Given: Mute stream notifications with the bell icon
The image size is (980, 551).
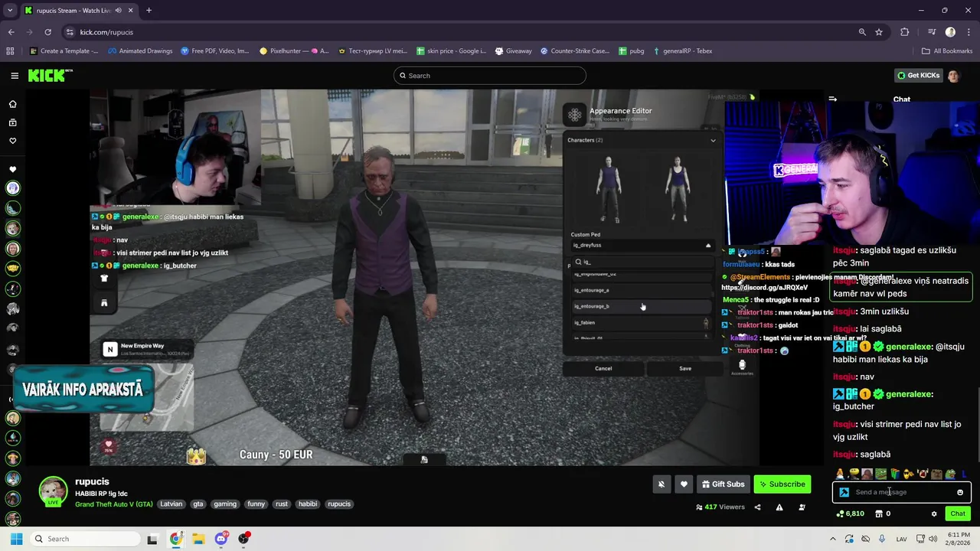Looking at the screenshot, I should [661, 484].
